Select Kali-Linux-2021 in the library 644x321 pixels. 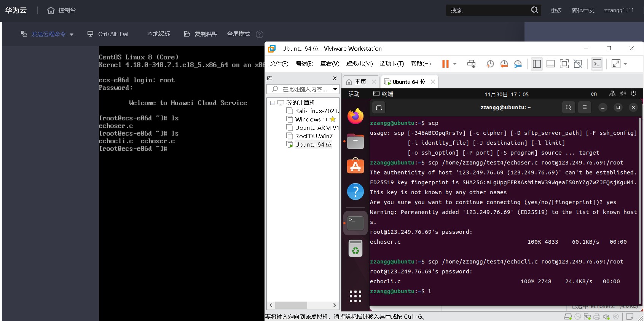[312, 111]
